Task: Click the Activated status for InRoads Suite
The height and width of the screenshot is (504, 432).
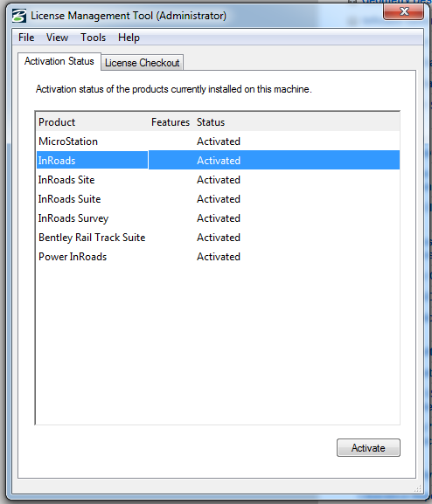Action: click(x=219, y=199)
